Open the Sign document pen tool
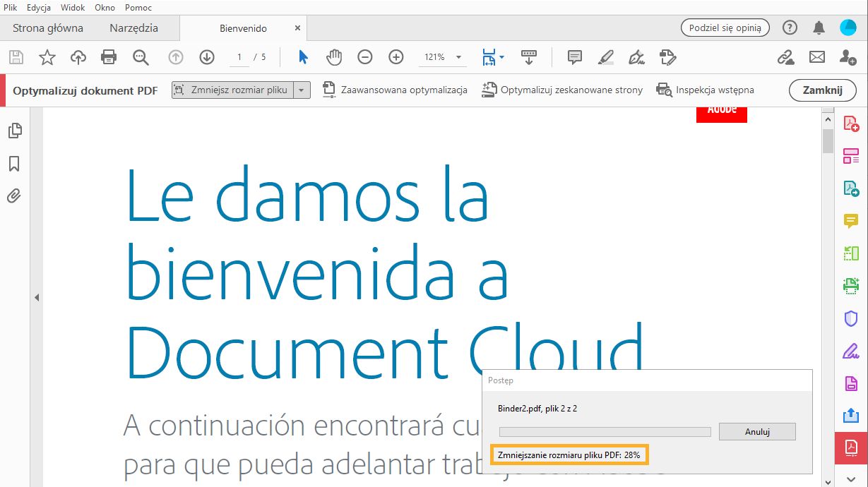The width and height of the screenshot is (868, 487). 636,57
